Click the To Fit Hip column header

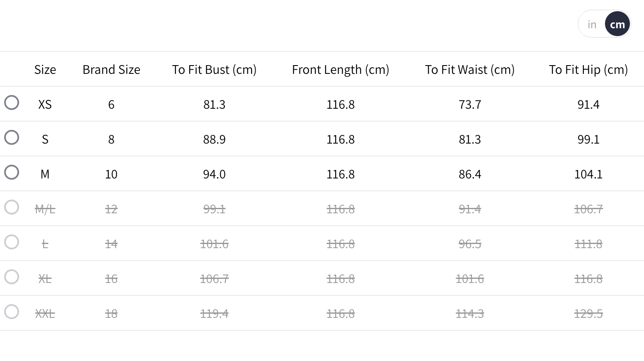tap(588, 70)
